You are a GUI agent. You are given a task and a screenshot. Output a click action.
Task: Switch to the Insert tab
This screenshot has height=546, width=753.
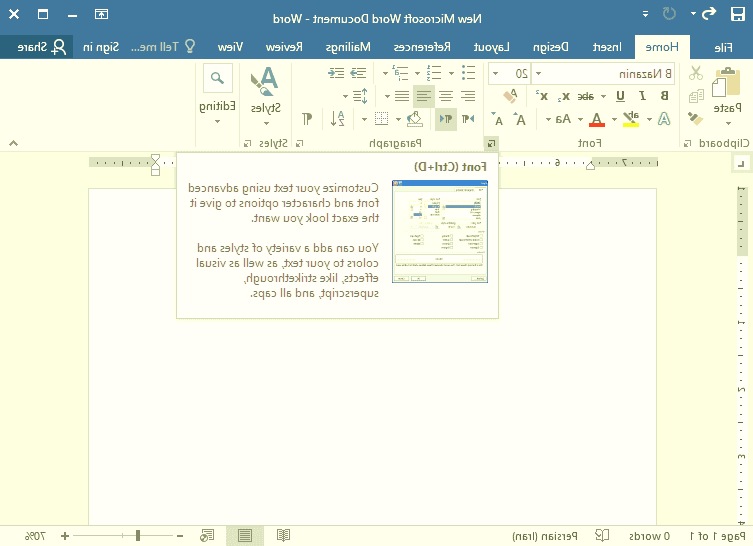pos(607,47)
